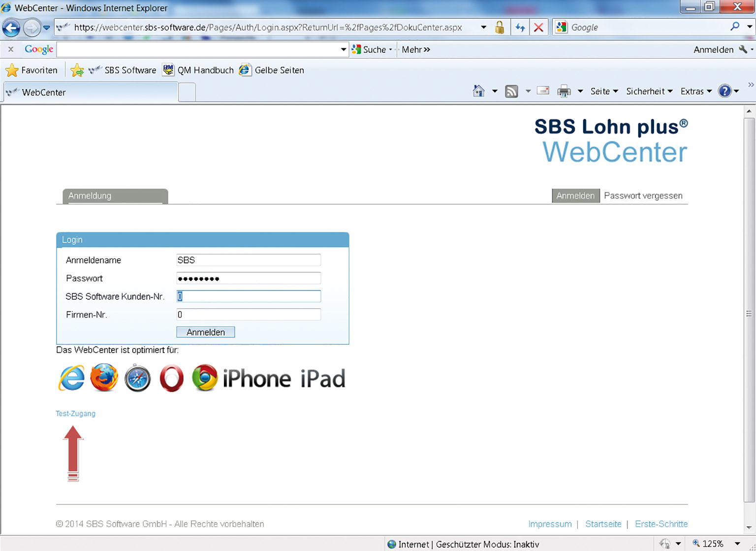
Task: Open Favoriten star panel
Action: tap(31, 70)
